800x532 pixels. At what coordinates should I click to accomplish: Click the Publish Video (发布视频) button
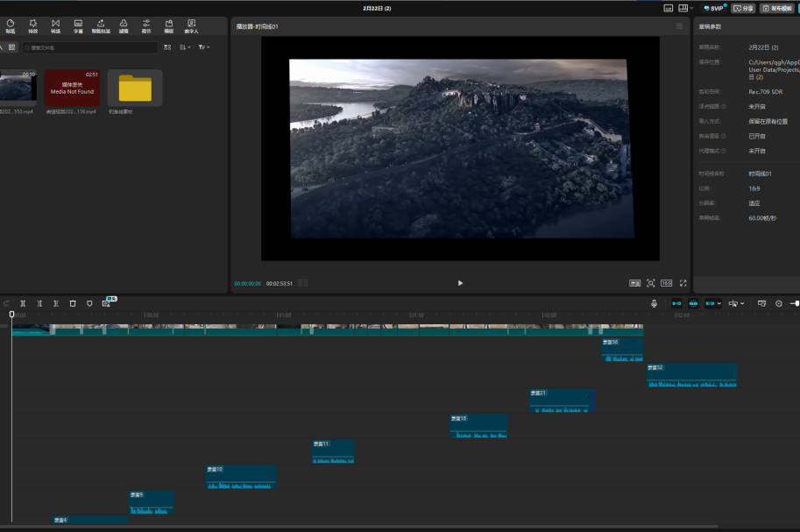tap(777, 8)
